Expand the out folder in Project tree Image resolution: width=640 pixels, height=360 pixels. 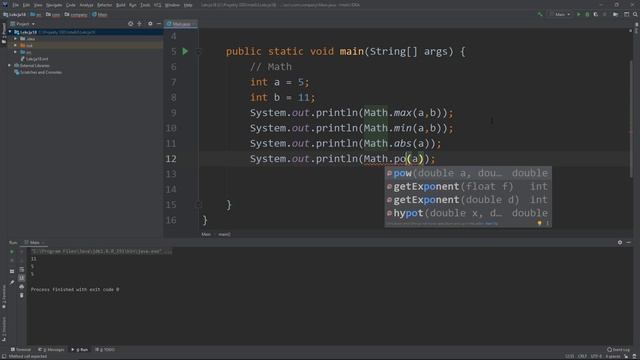click(16, 45)
